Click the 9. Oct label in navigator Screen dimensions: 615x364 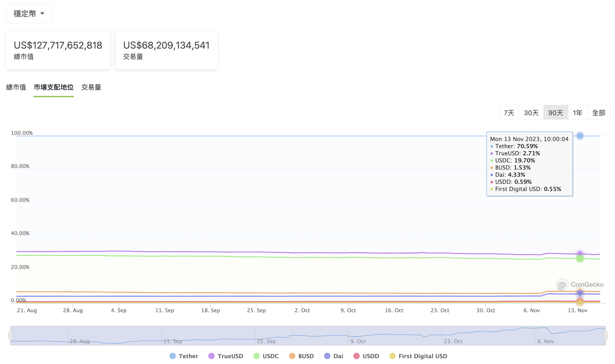pos(358,341)
